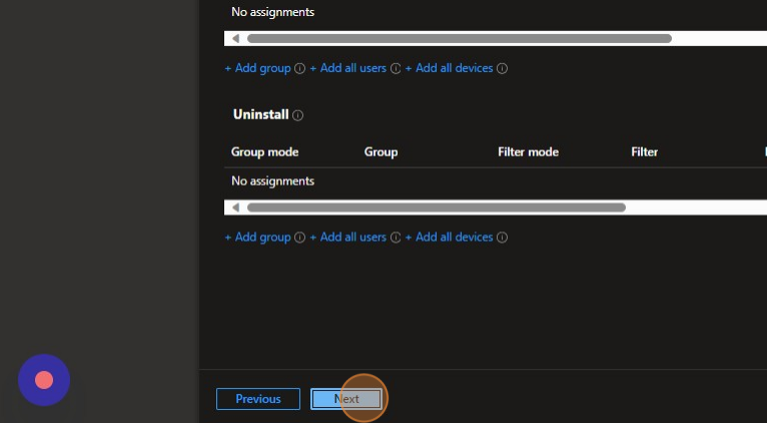Add a group under the Uninstall section
The image size is (767, 423).
pos(258,238)
